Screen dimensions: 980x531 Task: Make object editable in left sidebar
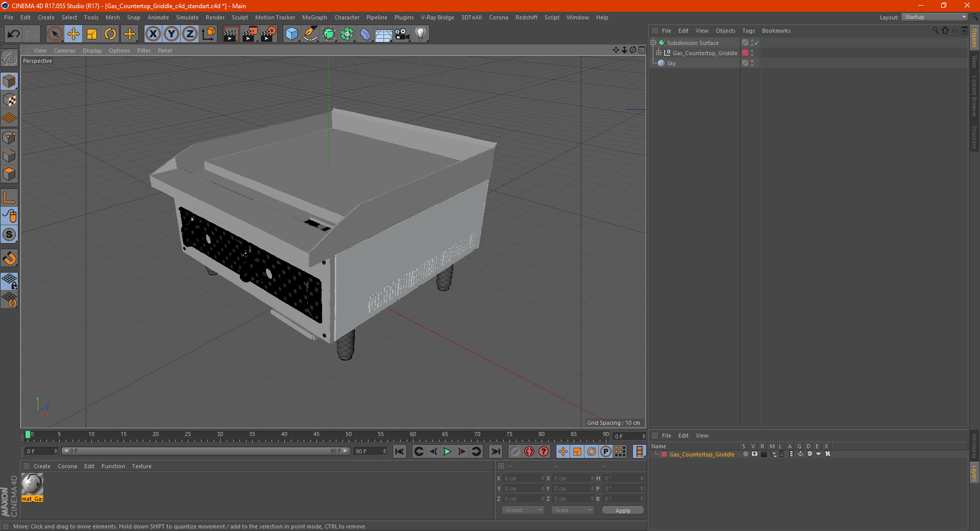(9, 58)
